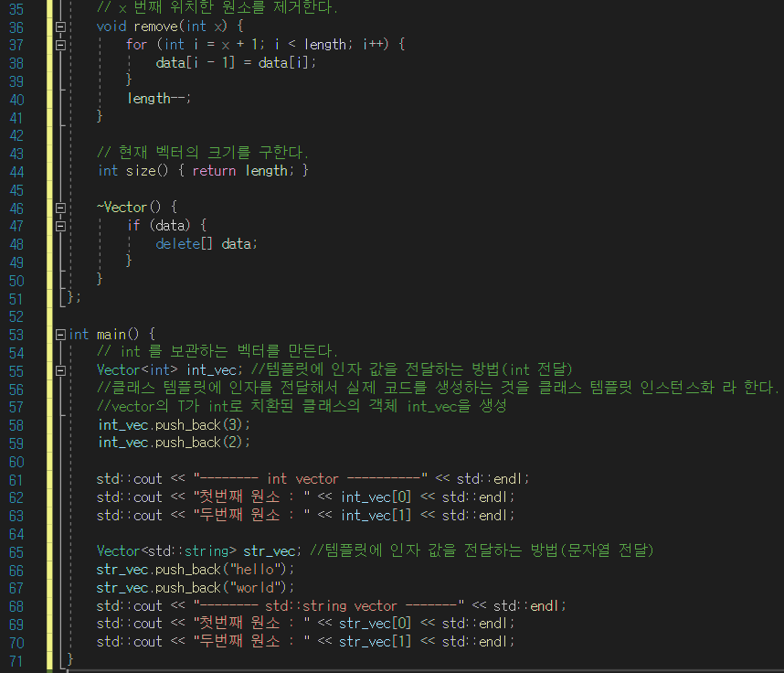Collapse the main function fold on line 53
The image size is (784, 673).
point(60,335)
